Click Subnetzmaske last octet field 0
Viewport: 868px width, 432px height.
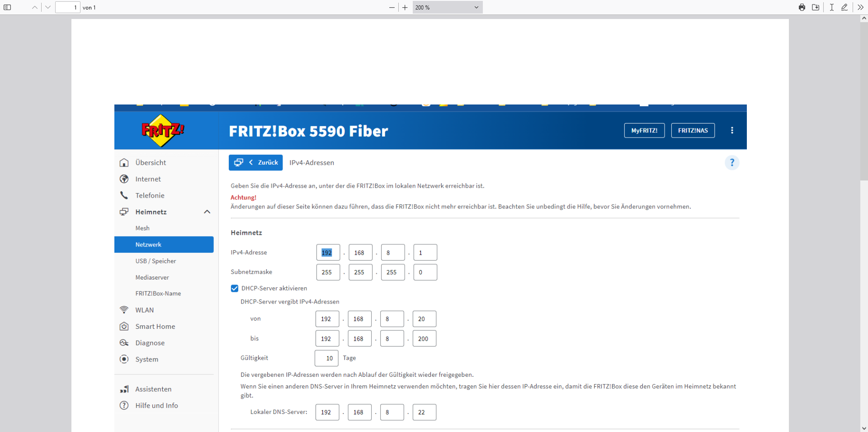tap(425, 272)
